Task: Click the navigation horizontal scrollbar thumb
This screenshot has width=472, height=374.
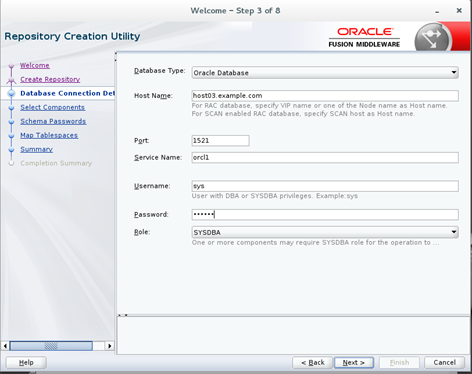Action: click(x=51, y=346)
